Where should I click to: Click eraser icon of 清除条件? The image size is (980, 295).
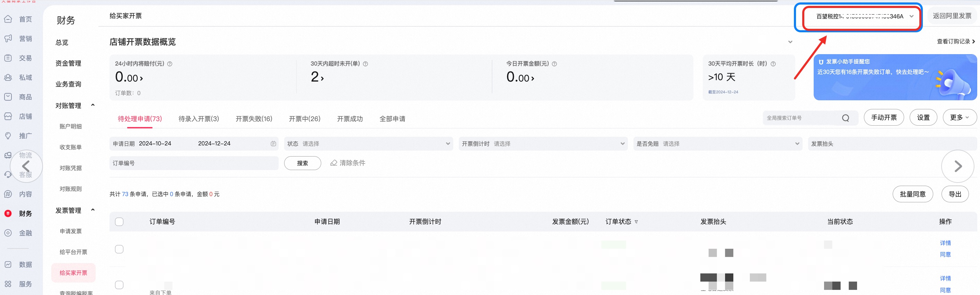[334, 163]
